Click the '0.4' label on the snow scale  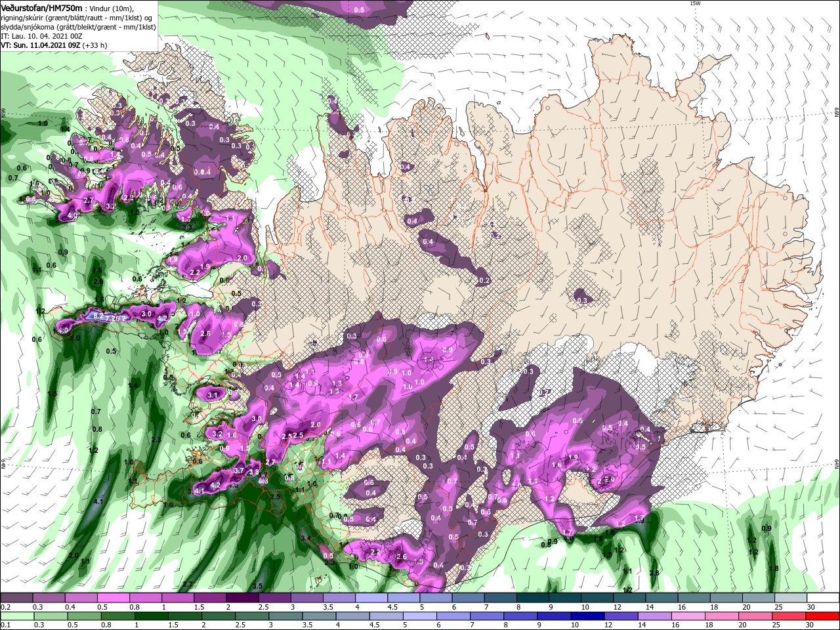(70, 607)
